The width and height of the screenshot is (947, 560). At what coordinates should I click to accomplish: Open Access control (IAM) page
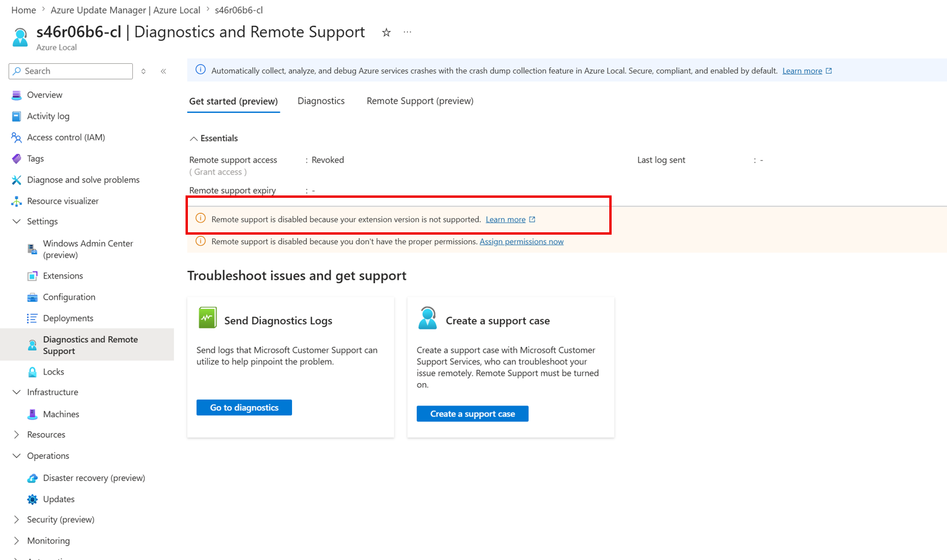pos(66,137)
